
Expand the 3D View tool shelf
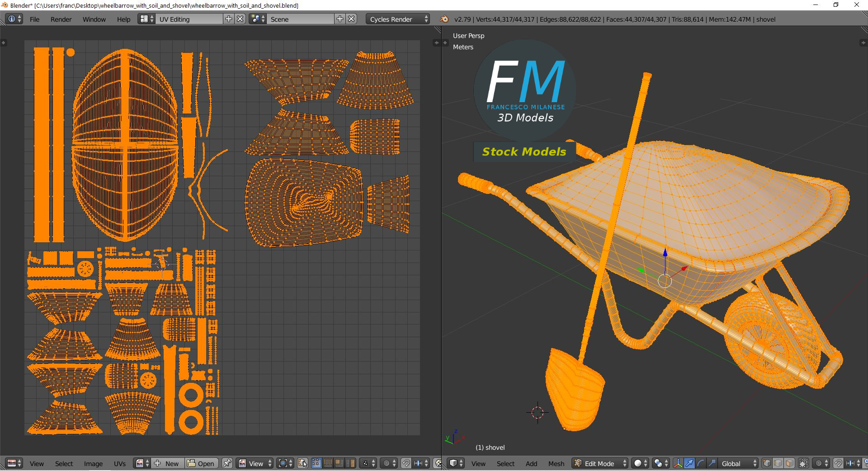coord(445,42)
